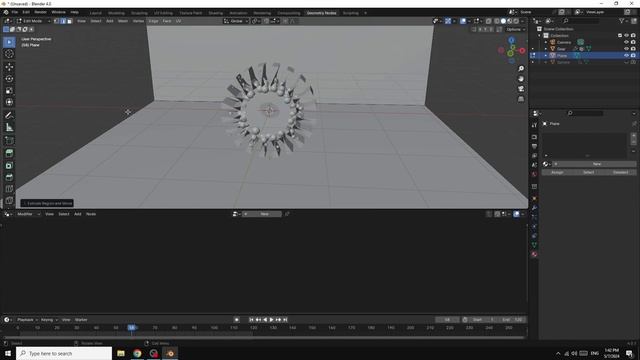Select the Annotate tool
The height and width of the screenshot is (360, 640).
[9, 116]
